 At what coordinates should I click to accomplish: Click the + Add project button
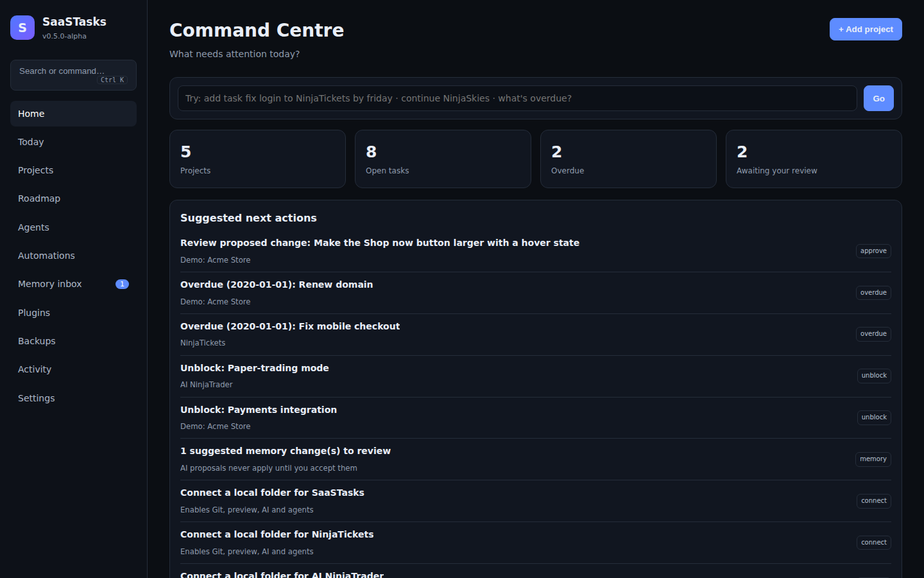pyautogui.click(x=866, y=30)
